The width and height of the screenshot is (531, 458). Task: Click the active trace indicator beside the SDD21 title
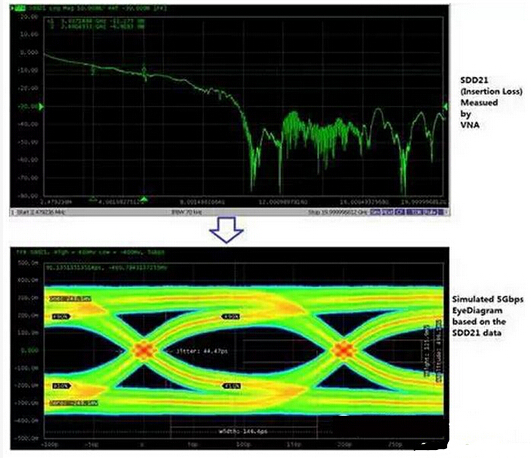pyautogui.click(x=19, y=7)
